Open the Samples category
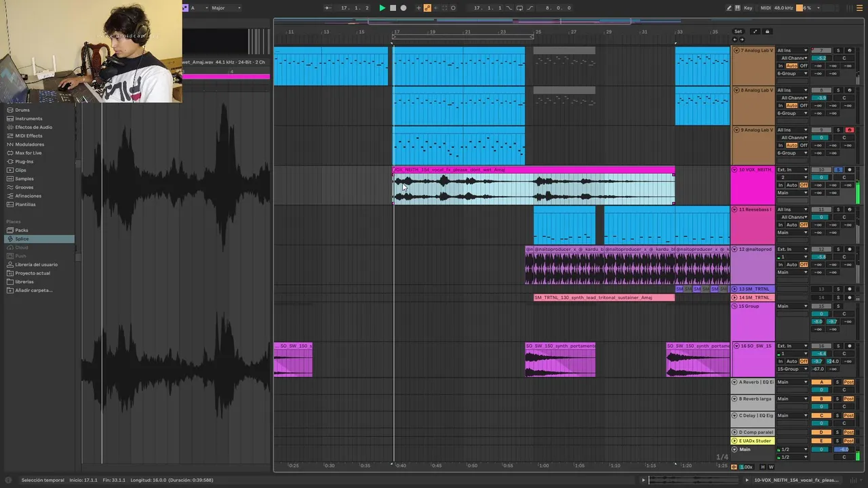868x488 pixels. click(24, 179)
